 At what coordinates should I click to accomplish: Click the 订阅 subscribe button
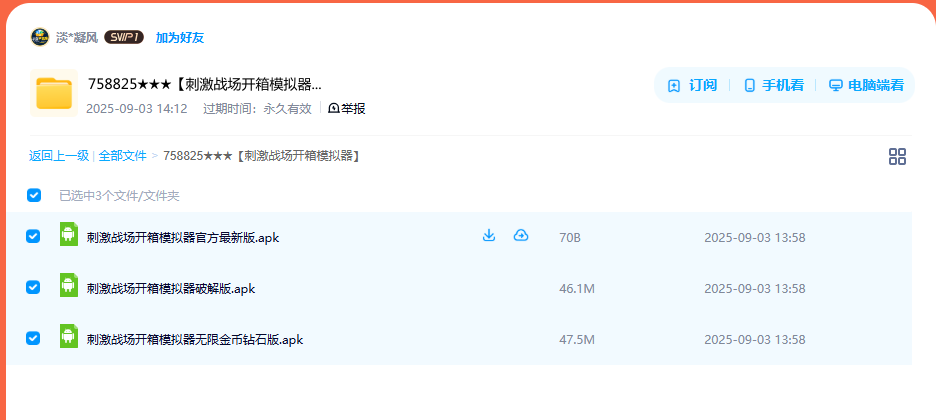coord(692,85)
